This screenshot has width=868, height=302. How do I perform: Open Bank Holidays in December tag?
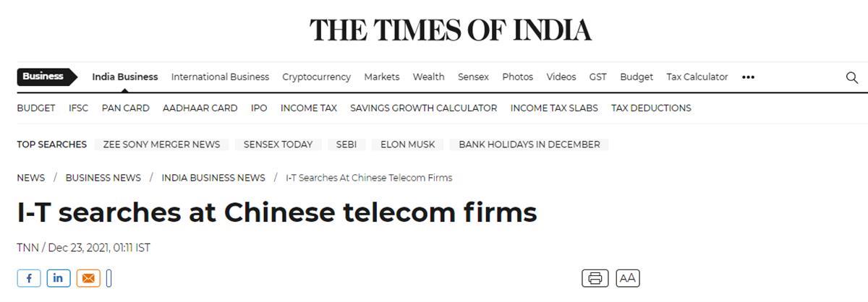(x=529, y=144)
